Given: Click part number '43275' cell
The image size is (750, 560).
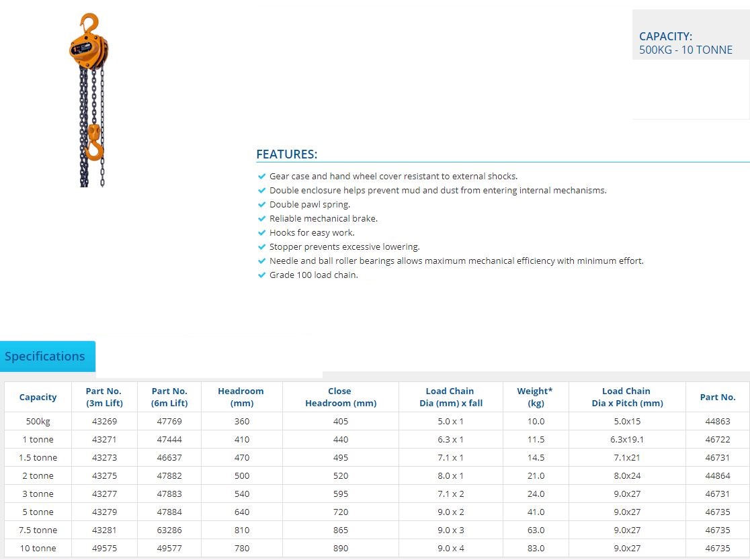Looking at the screenshot, I should (x=104, y=476).
